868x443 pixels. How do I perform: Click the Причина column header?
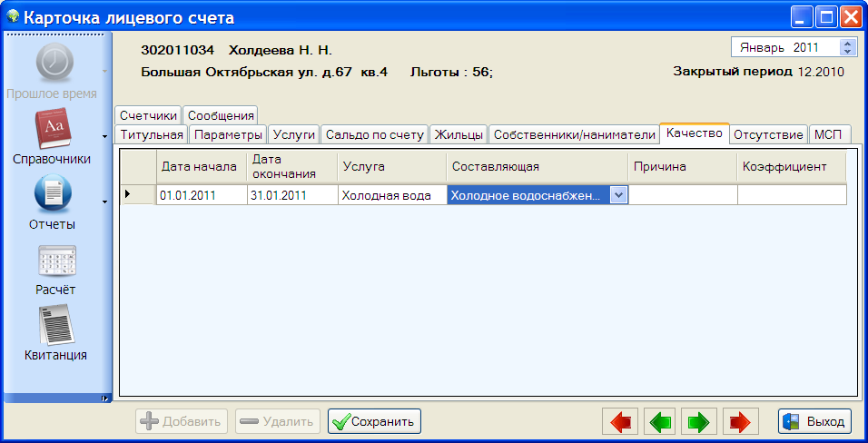(683, 167)
